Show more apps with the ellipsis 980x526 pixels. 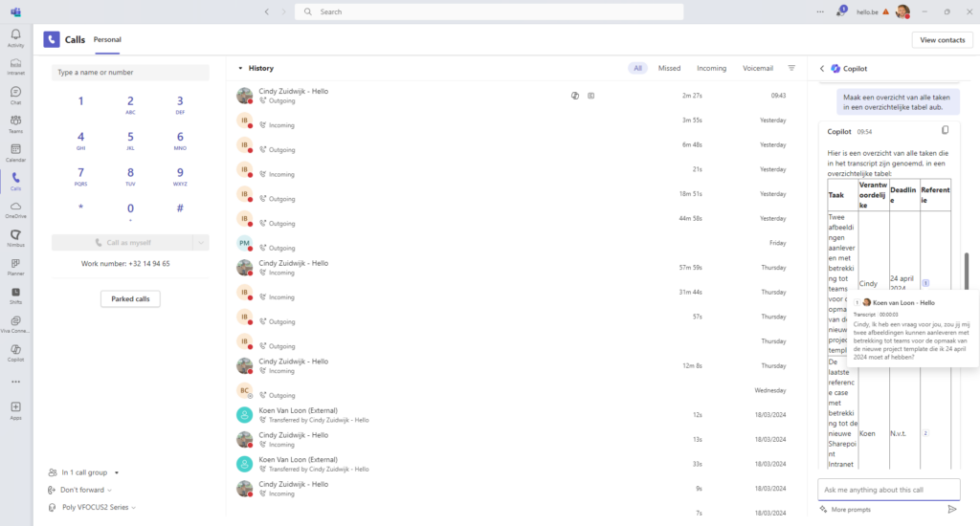tap(15, 382)
